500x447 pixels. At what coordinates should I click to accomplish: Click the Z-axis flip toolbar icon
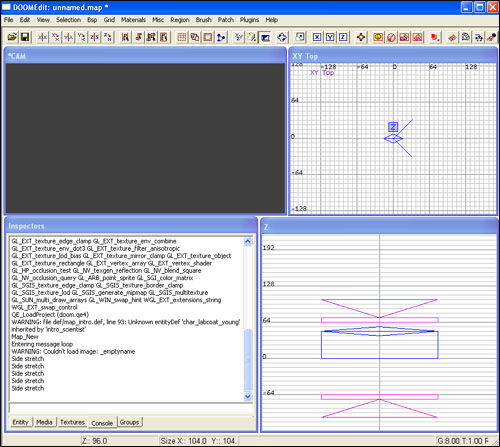pyautogui.click(x=95, y=37)
